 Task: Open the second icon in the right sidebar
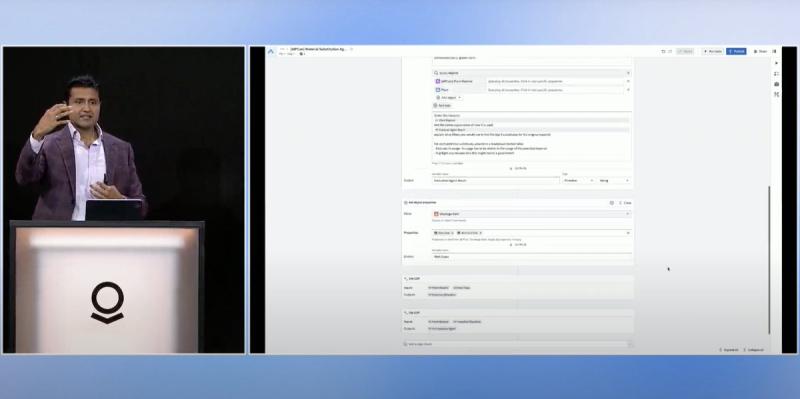[x=776, y=73]
